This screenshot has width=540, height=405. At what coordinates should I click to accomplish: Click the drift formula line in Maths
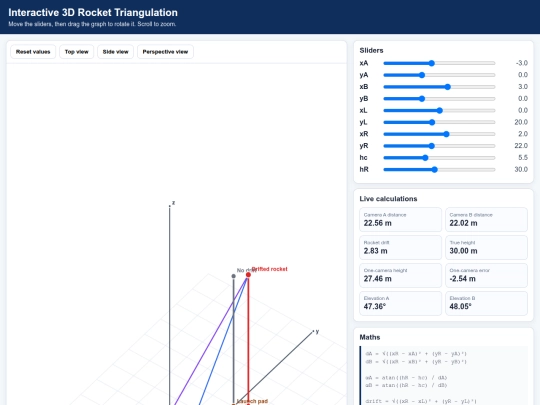tap(421, 401)
